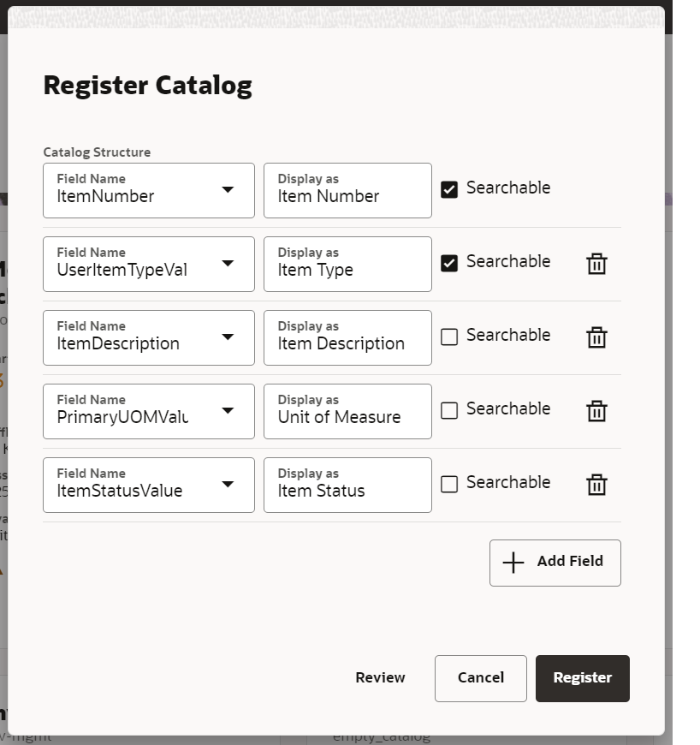Edit the Unit of Measure display field
700x745 pixels.
coord(347,411)
